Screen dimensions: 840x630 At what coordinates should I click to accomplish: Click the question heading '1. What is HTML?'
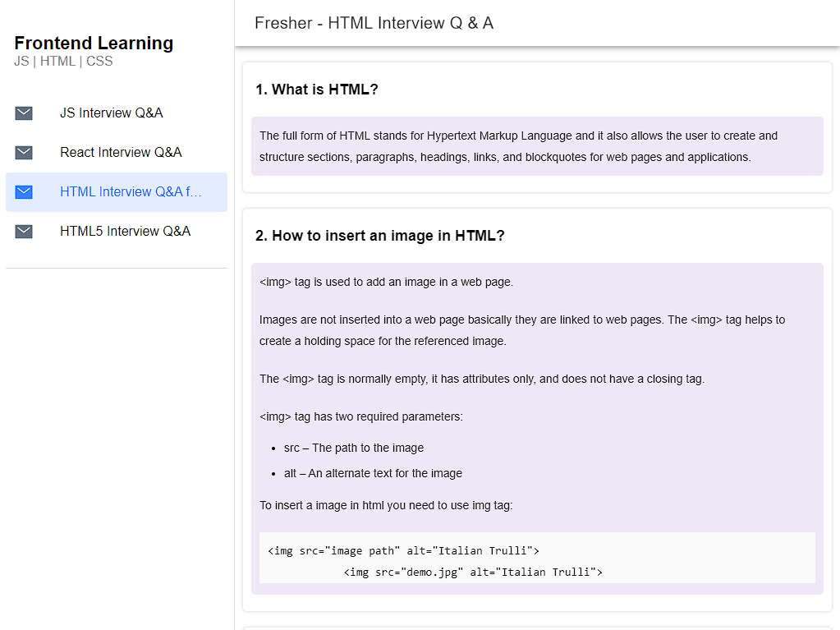(317, 90)
